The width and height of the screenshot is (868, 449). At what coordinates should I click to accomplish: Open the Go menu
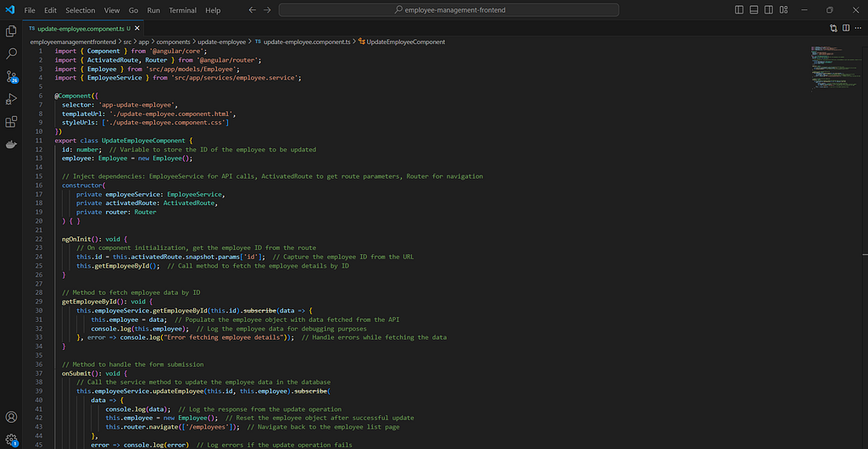pyautogui.click(x=133, y=10)
